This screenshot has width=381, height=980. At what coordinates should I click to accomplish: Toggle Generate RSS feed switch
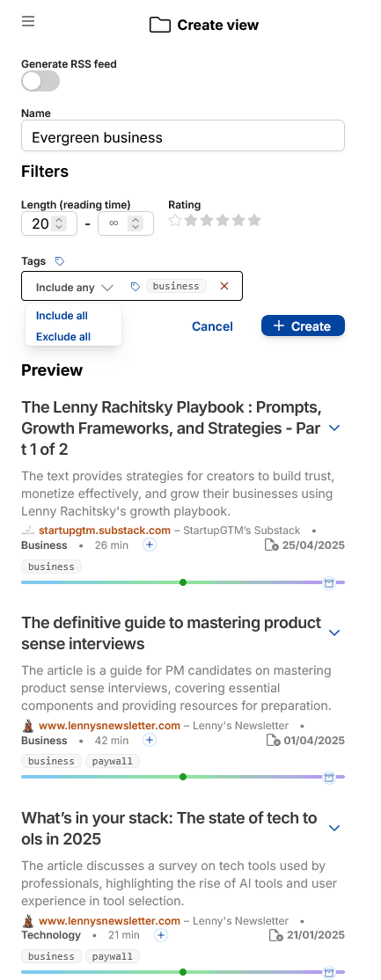40,81
